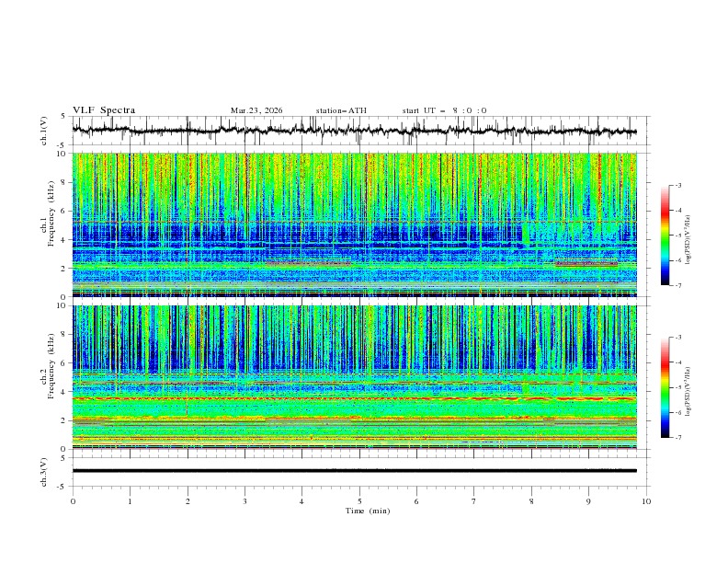Click time axis tick label "0"

[73, 501]
